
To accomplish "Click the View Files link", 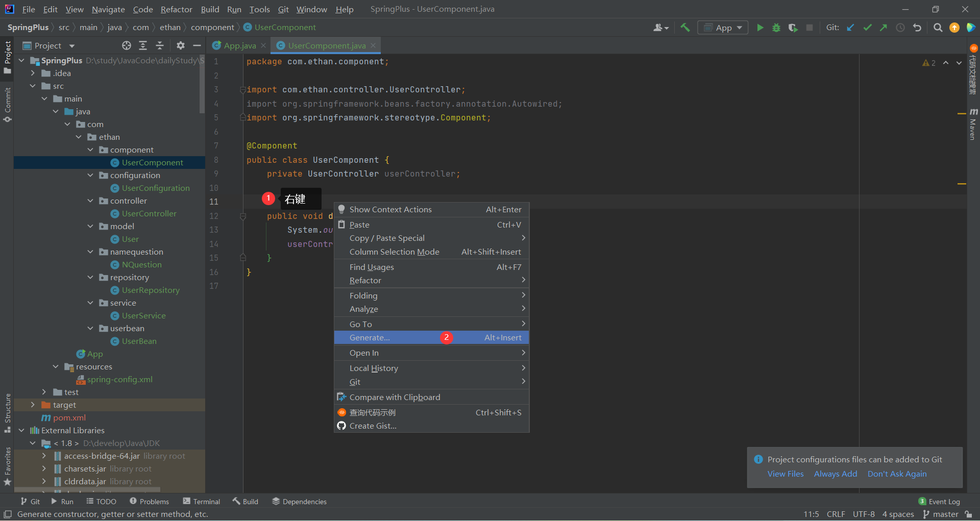I will (x=785, y=474).
